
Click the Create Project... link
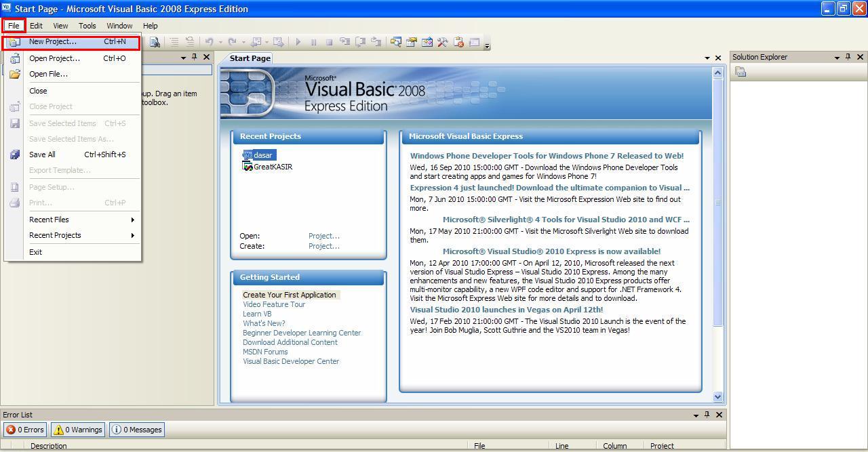324,246
